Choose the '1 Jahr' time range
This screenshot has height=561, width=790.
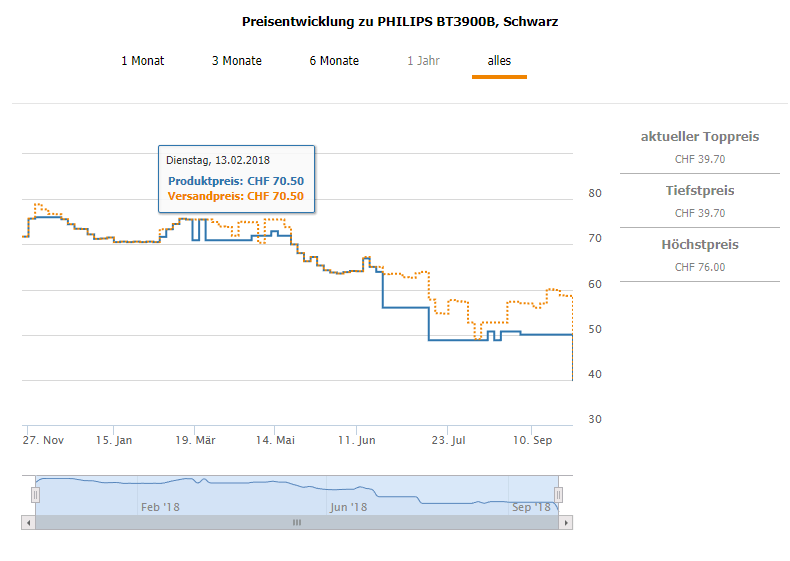[x=423, y=61]
